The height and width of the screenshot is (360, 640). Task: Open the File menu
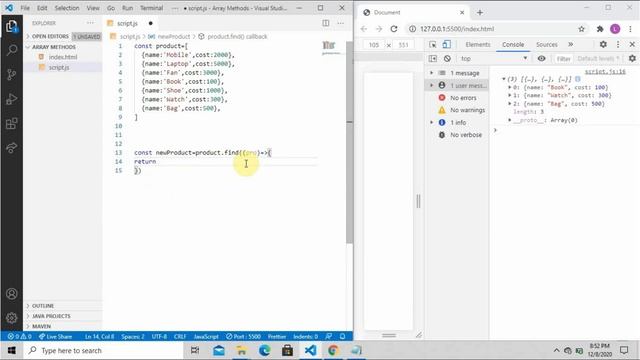tap(25, 8)
